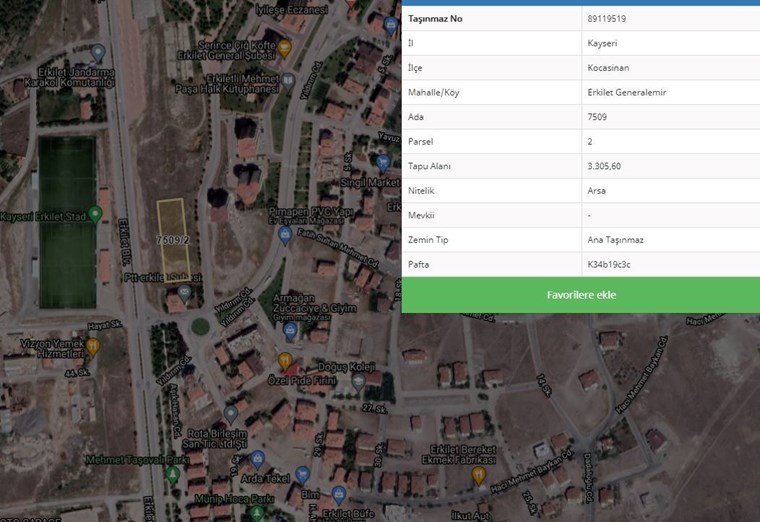This screenshot has height=522, width=760.
Task: Select the Tapu Alanı label
Action: [429, 166]
